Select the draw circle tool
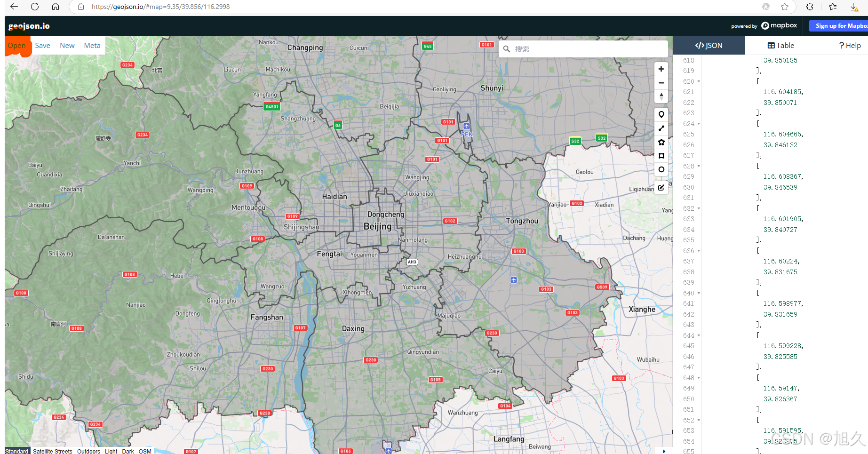The height and width of the screenshot is (454, 868). pyautogui.click(x=661, y=169)
